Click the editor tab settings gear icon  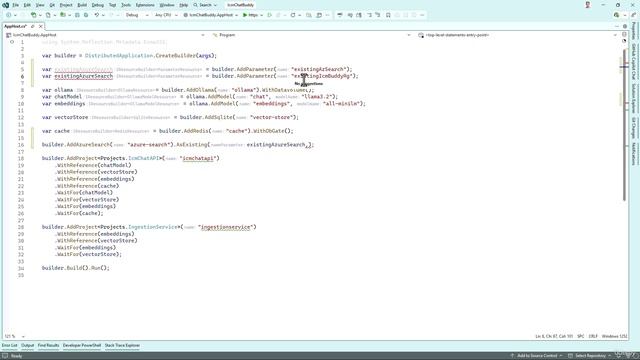pos(625,26)
